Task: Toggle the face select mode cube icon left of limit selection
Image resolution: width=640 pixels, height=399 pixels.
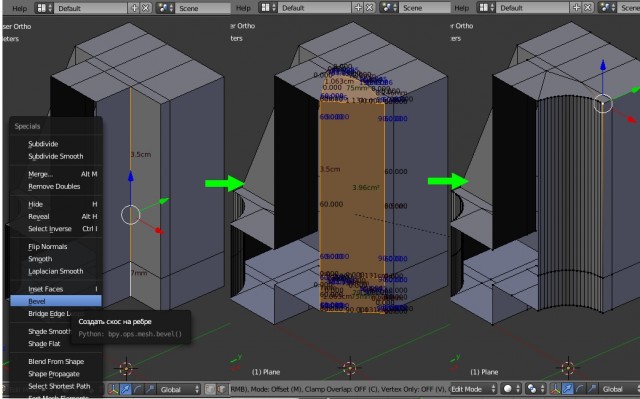Action: click(210, 389)
